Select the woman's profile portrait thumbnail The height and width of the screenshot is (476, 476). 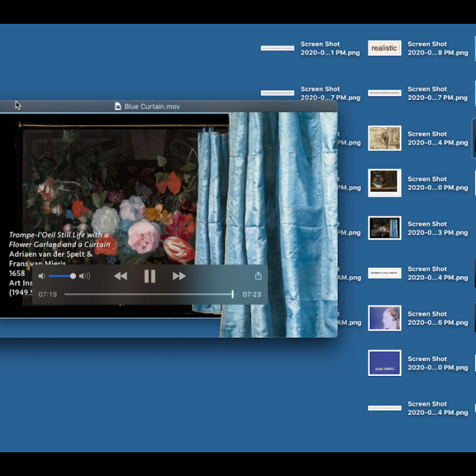[385, 318]
